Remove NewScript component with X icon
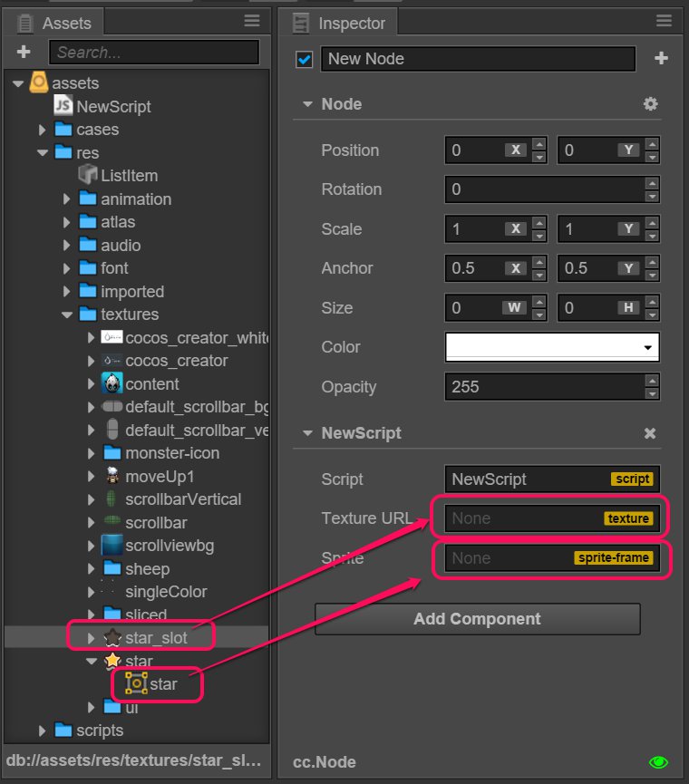The height and width of the screenshot is (784, 689). pos(650,433)
